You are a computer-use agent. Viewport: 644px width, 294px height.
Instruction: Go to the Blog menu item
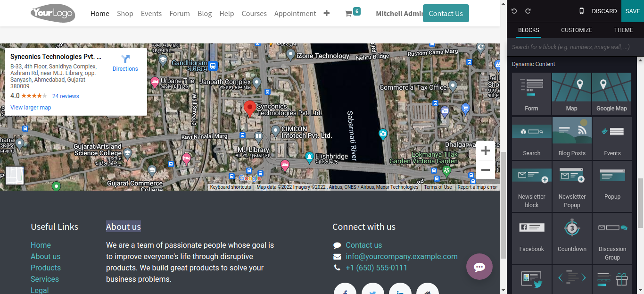pyautogui.click(x=205, y=14)
